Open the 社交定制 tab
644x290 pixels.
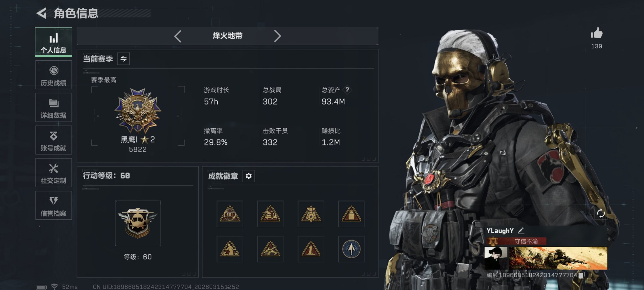(53, 173)
